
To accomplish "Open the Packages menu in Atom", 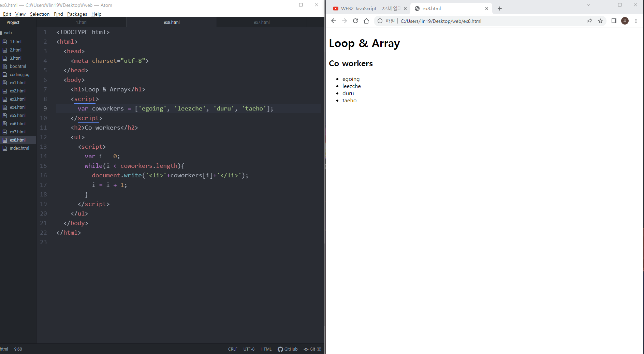I will click(77, 14).
